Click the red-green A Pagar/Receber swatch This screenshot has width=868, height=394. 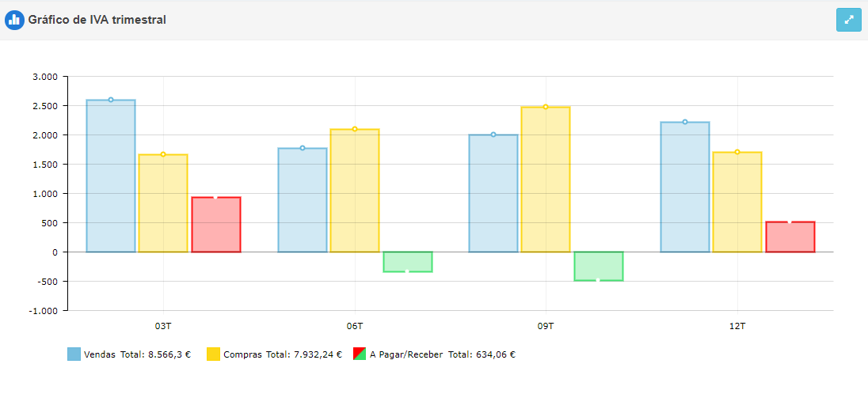point(359,354)
